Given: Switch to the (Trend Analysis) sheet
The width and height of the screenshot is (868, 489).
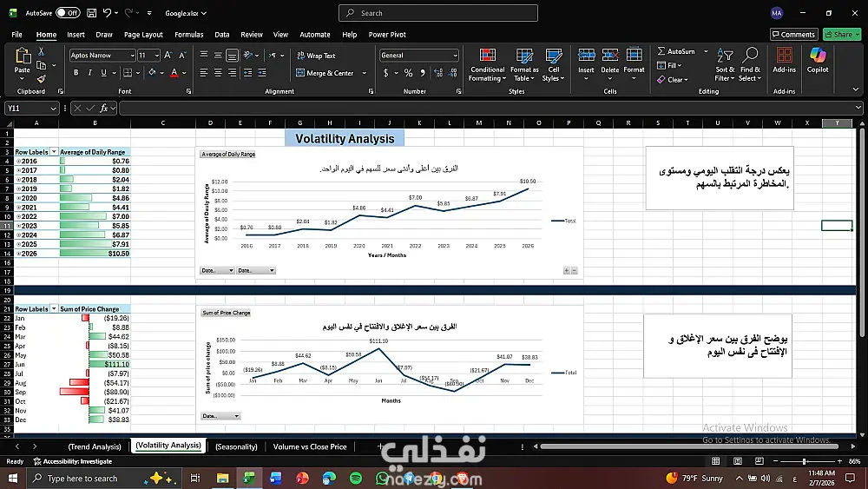Looking at the screenshot, I should (x=95, y=446).
